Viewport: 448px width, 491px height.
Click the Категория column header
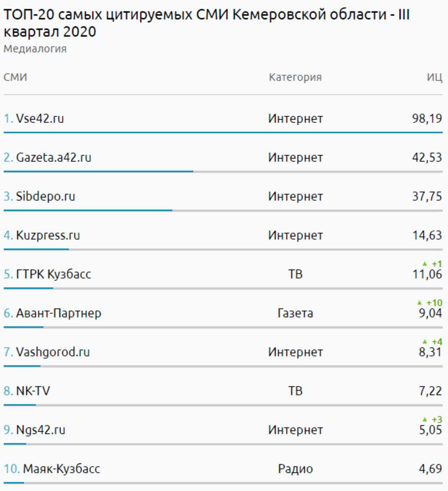pos(295,77)
